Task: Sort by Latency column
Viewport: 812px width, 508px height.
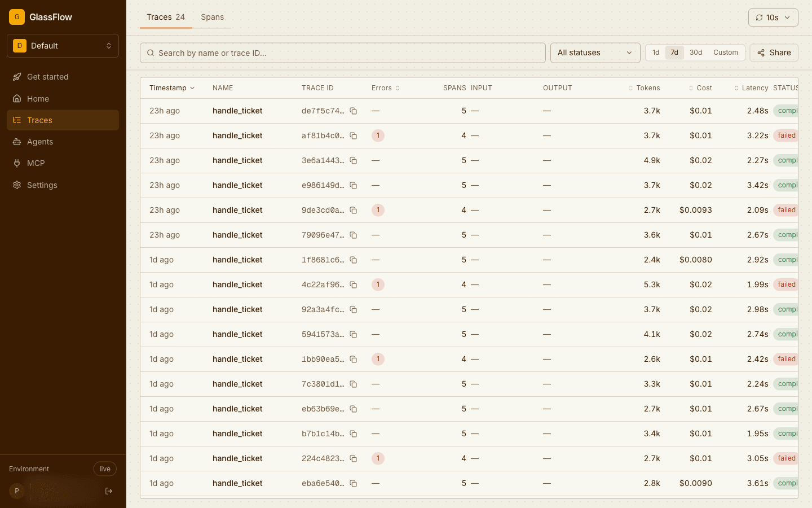Action: 751,88
